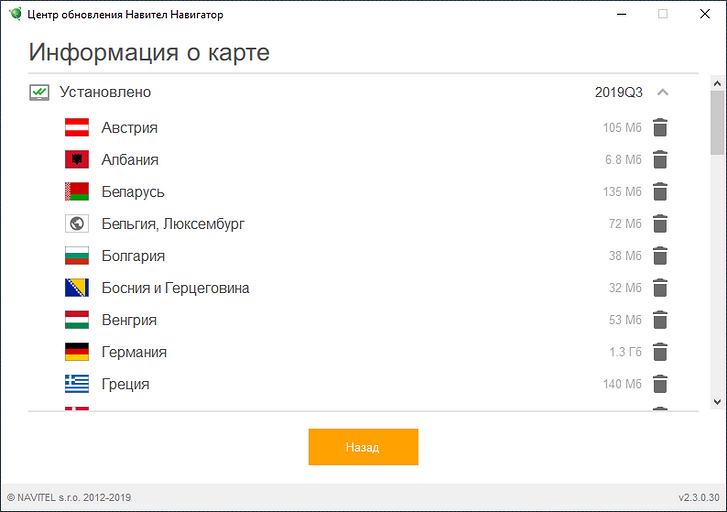Click the Greece flag icon
The image size is (727, 512).
[77, 384]
